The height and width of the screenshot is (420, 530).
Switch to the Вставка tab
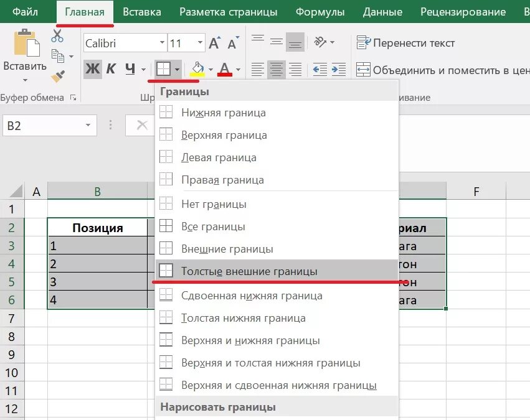click(142, 12)
